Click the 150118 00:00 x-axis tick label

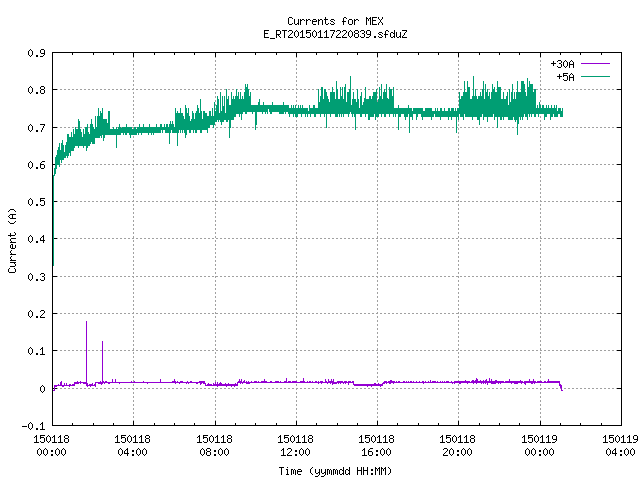pos(51,446)
